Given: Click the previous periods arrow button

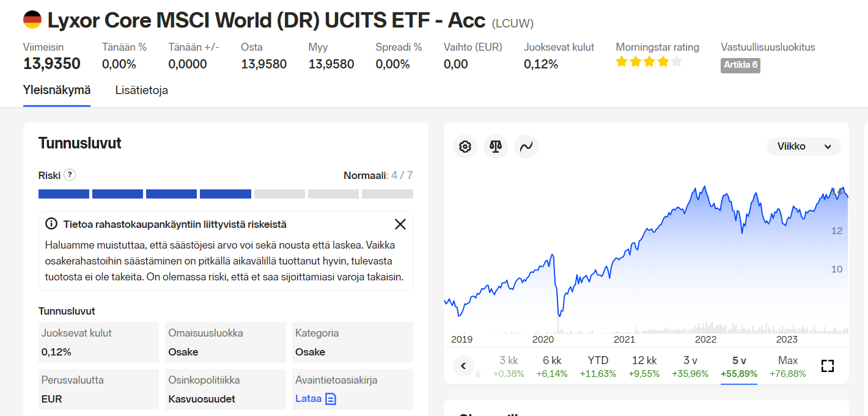Looking at the screenshot, I should (x=463, y=366).
